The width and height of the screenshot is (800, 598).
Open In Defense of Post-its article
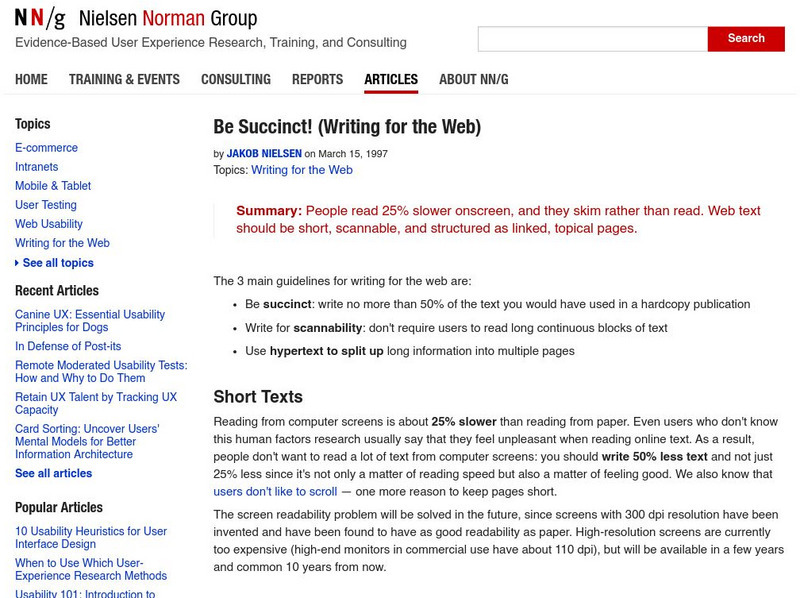click(68, 346)
